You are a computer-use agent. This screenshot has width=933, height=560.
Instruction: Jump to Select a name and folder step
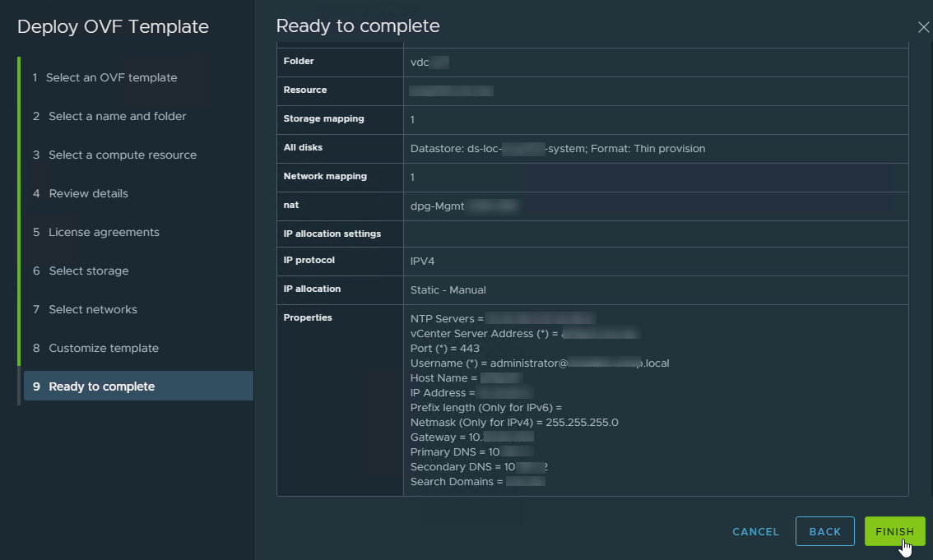(x=117, y=116)
